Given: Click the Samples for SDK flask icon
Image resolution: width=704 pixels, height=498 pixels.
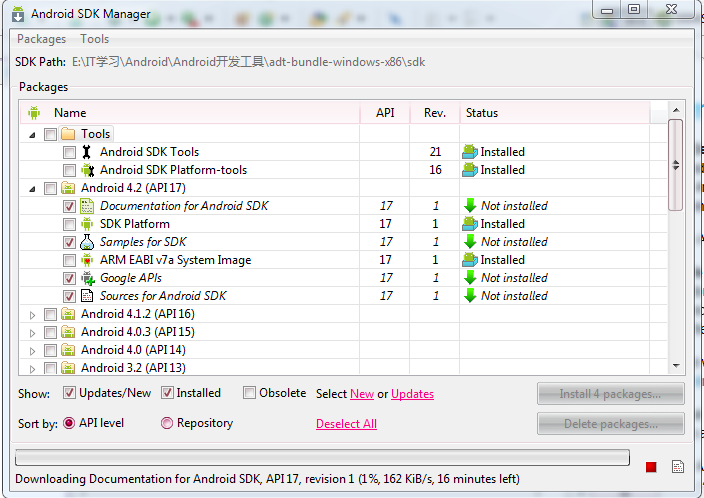Looking at the screenshot, I should point(87,242).
